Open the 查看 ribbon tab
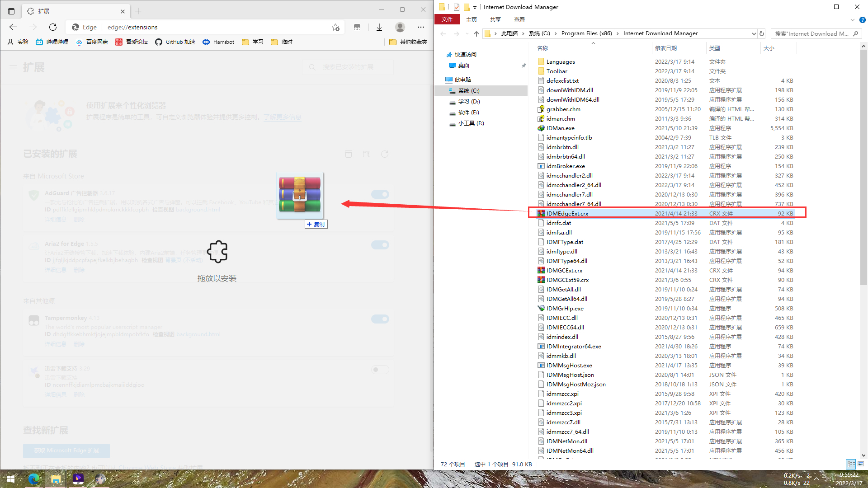 tap(519, 20)
